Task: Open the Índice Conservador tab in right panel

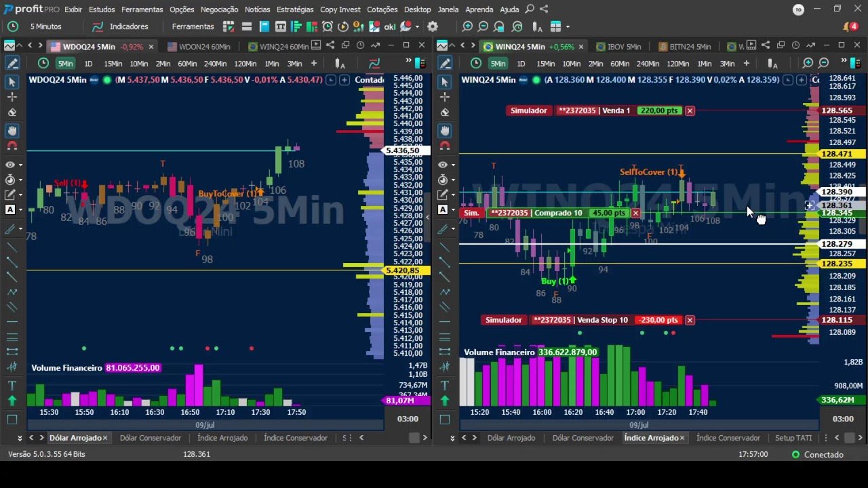Action: [728, 438]
